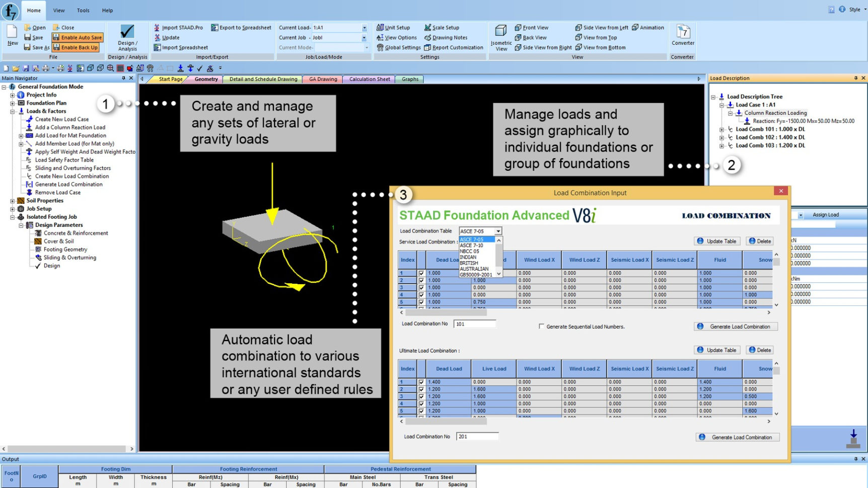Click the Apply Self Weight And Dead Weight Factor icon
Image resolution: width=868 pixels, height=488 pixels.
pyautogui.click(x=30, y=151)
